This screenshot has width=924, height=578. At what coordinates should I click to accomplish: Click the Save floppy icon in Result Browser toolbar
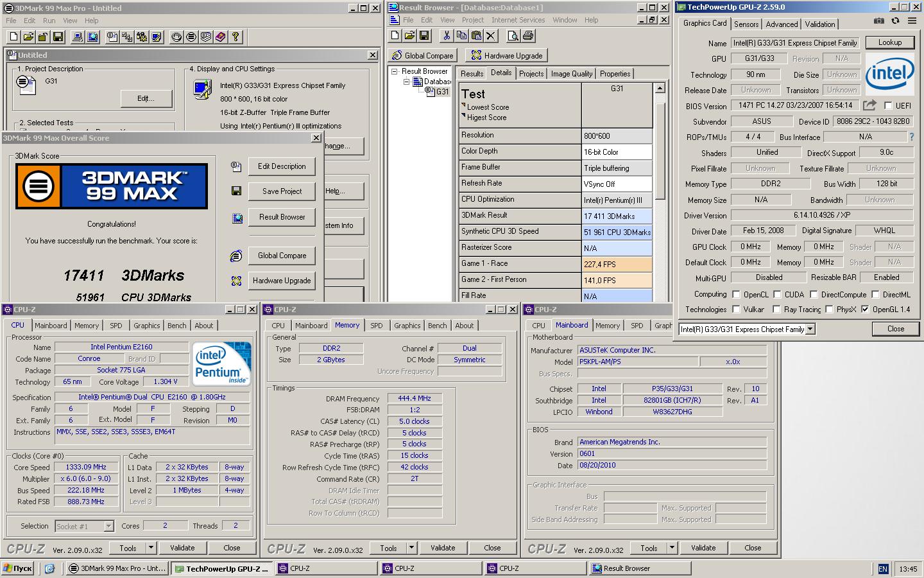(x=424, y=35)
